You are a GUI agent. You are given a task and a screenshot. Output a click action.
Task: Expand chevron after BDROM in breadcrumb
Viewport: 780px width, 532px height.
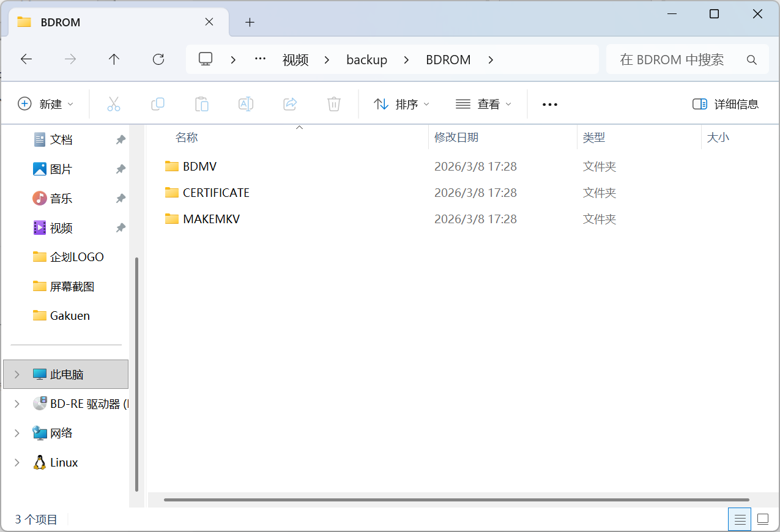(x=490, y=59)
